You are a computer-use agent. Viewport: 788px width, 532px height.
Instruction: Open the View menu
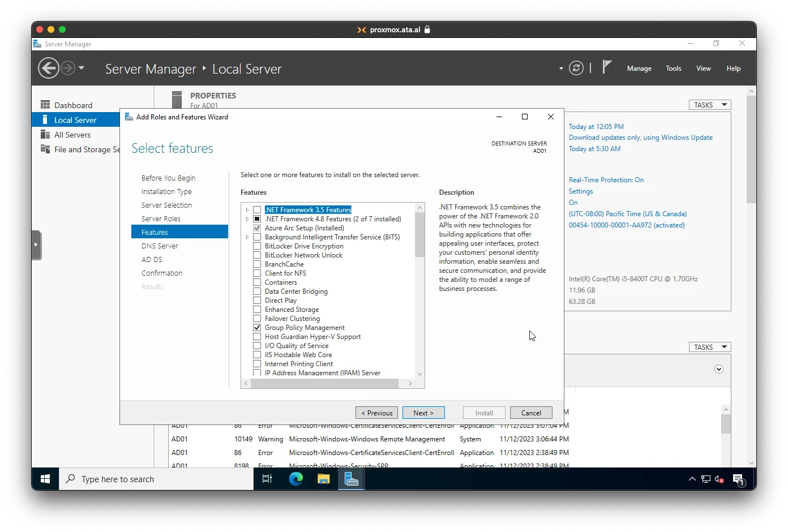tap(704, 68)
